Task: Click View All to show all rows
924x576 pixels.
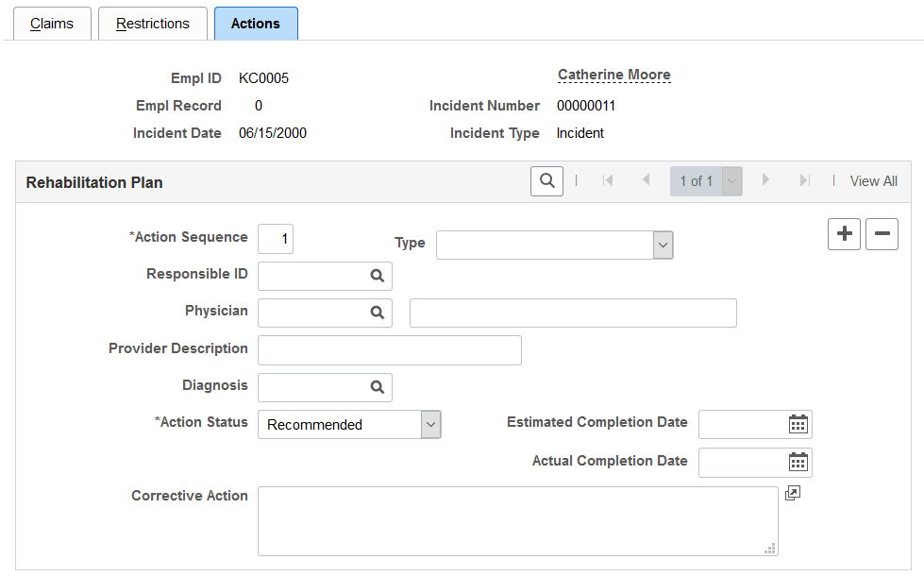Action: point(873,180)
